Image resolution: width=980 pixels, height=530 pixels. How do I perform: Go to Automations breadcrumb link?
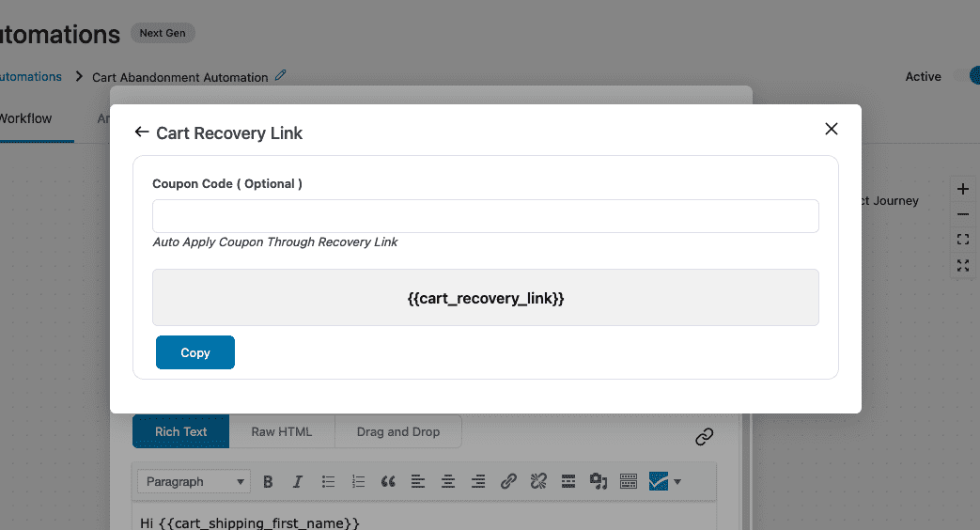coord(30,77)
